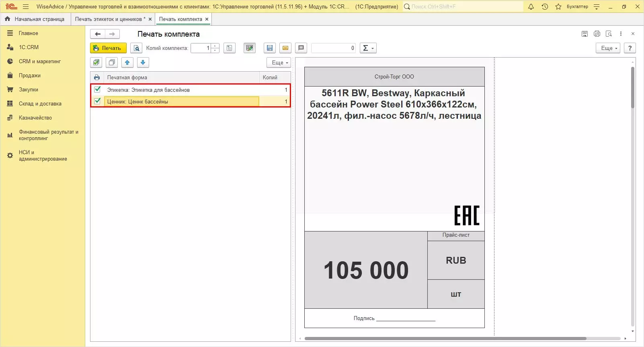
Task: Expand Еще menu at top right
Action: [x=608, y=48]
